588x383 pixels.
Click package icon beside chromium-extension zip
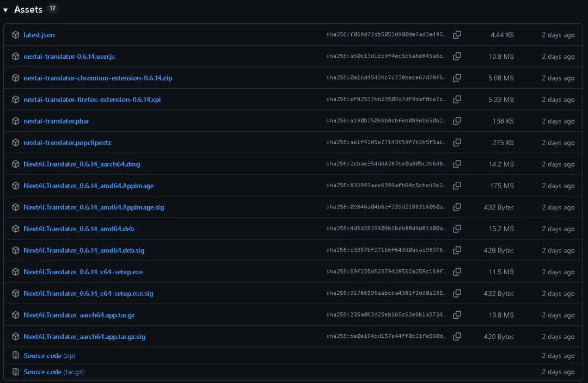(15, 78)
